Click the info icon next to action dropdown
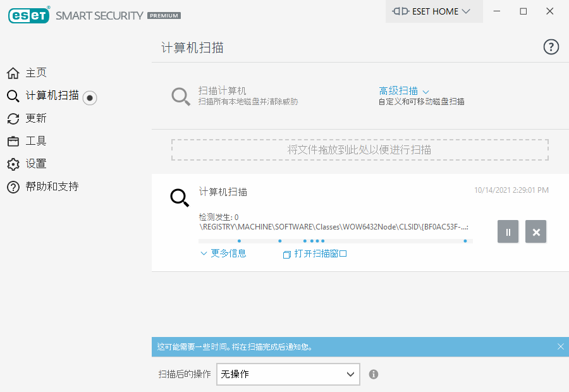The height and width of the screenshot is (392, 569). point(374,374)
